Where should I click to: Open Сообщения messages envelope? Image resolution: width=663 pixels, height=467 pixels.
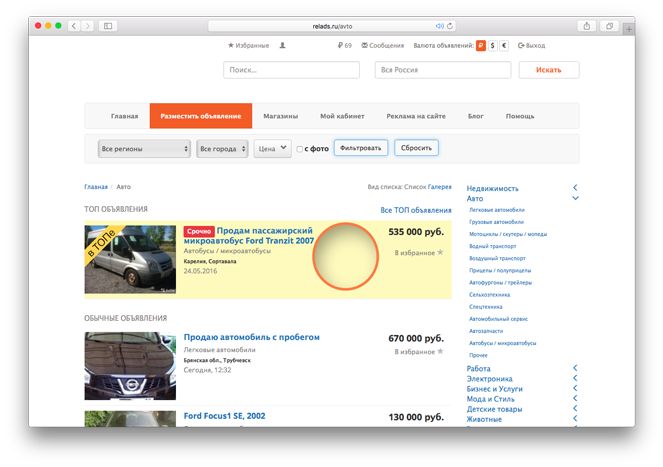click(383, 45)
